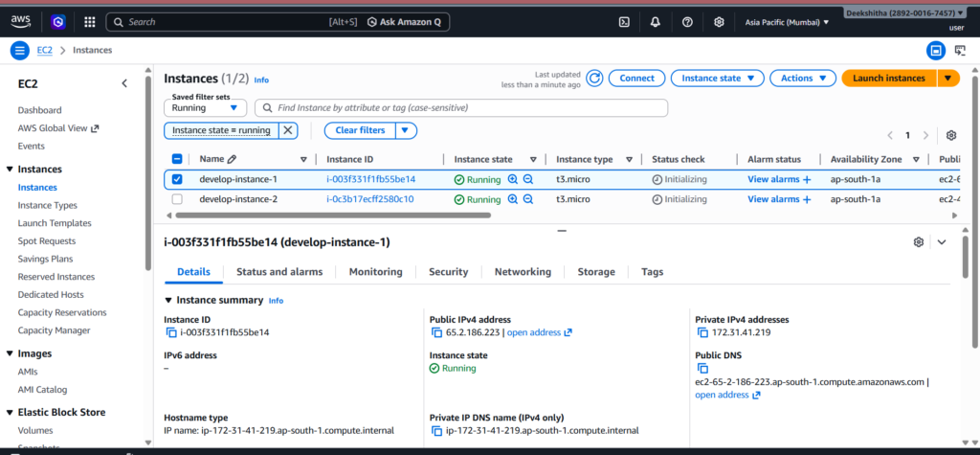Open Saved filter sets Running dropdown
The image size is (980, 455).
tap(206, 107)
